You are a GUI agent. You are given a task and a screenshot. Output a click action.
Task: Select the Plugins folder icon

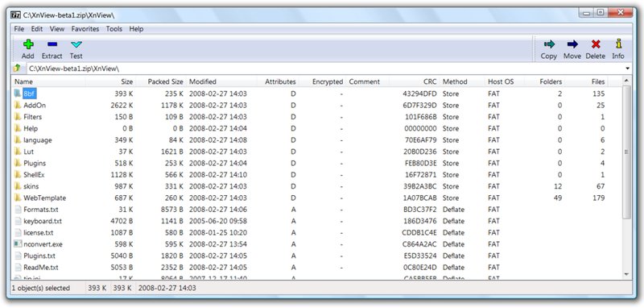(17, 163)
